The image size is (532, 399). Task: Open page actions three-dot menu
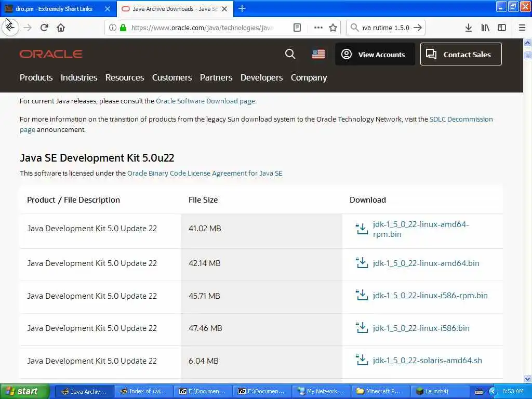click(318, 28)
